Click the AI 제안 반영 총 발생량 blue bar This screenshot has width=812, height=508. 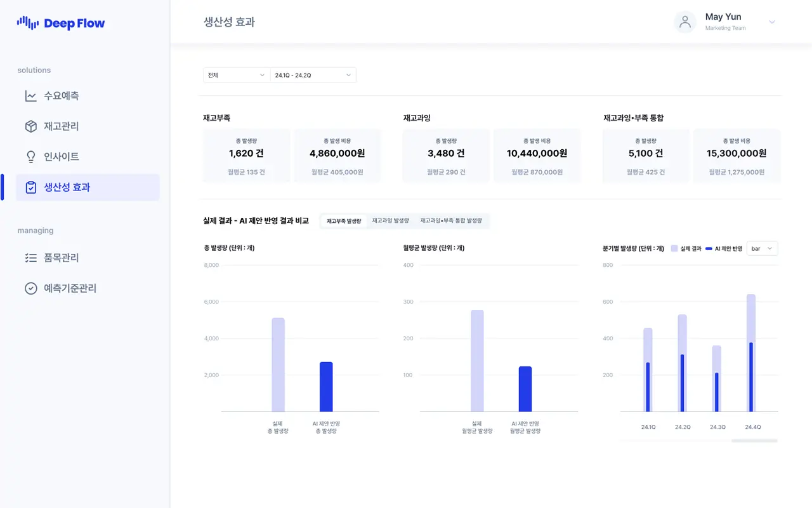pos(326,387)
